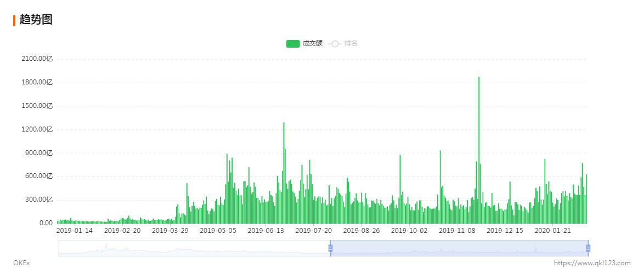Screen dimensions: 644x274
Task: Click the 2019-11-08 date axis label
Action: [x=457, y=231]
